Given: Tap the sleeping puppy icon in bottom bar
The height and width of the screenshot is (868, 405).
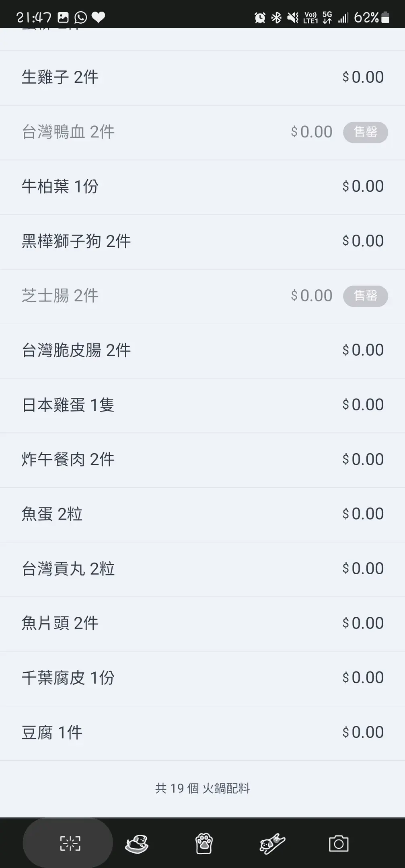Looking at the screenshot, I should point(137,843).
